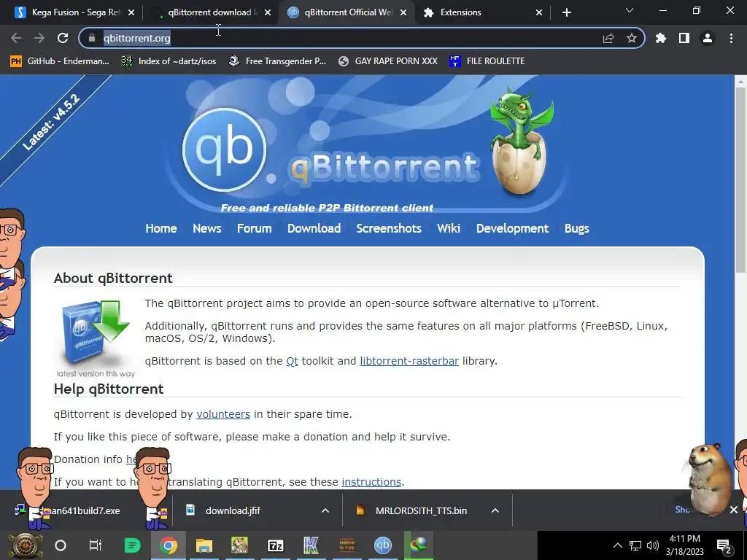Image resolution: width=747 pixels, height=560 pixels.
Task: Open the Home navigation link
Action: pyautogui.click(x=161, y=228)
